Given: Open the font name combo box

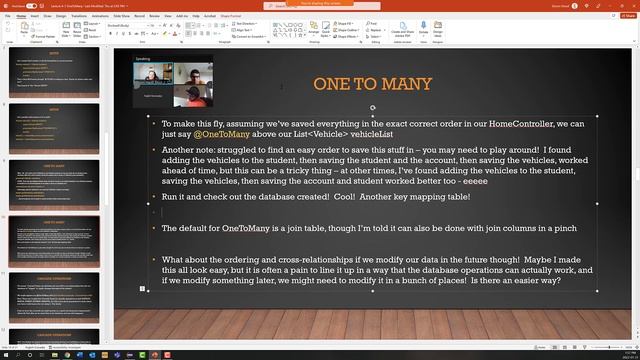Looking at the screenshot, I should (127, 25).
